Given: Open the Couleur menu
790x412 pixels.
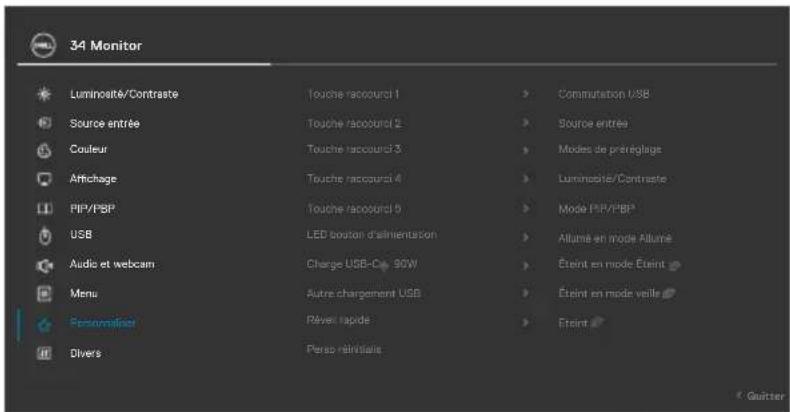Looking at the screenshot, I should click(88, 149).
